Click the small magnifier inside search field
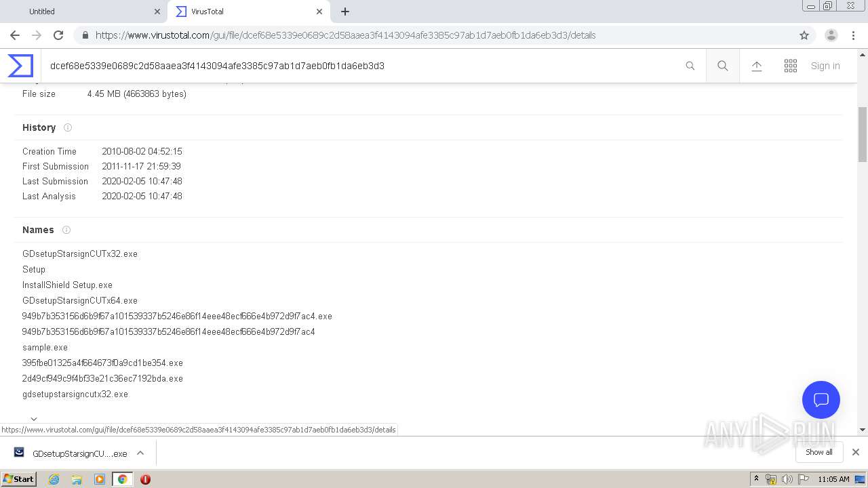Screen dimensions: 868x488 (690, 66)
